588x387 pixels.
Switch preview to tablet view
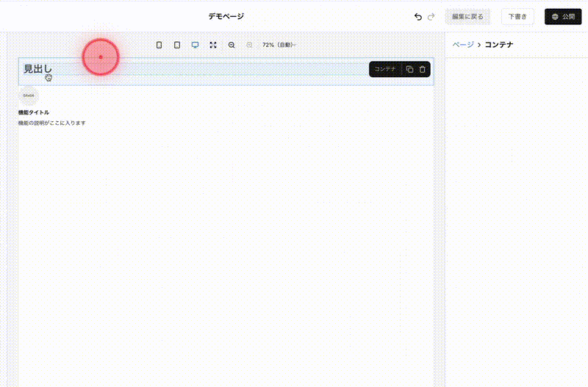177,45
